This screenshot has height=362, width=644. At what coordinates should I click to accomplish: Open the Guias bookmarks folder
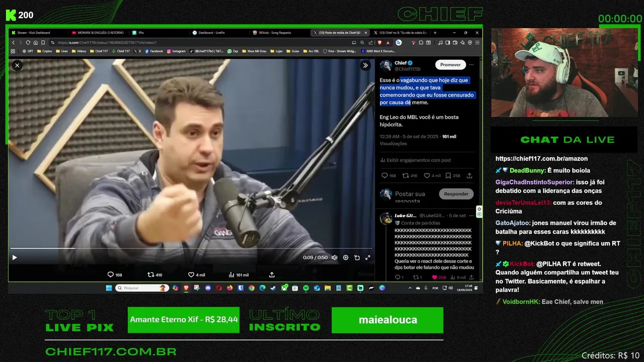293,51
